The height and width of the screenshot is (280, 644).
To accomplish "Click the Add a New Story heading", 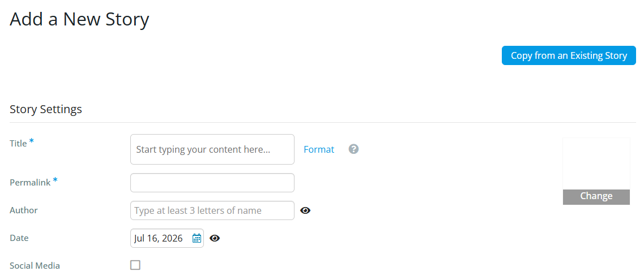I will point(79,19).
